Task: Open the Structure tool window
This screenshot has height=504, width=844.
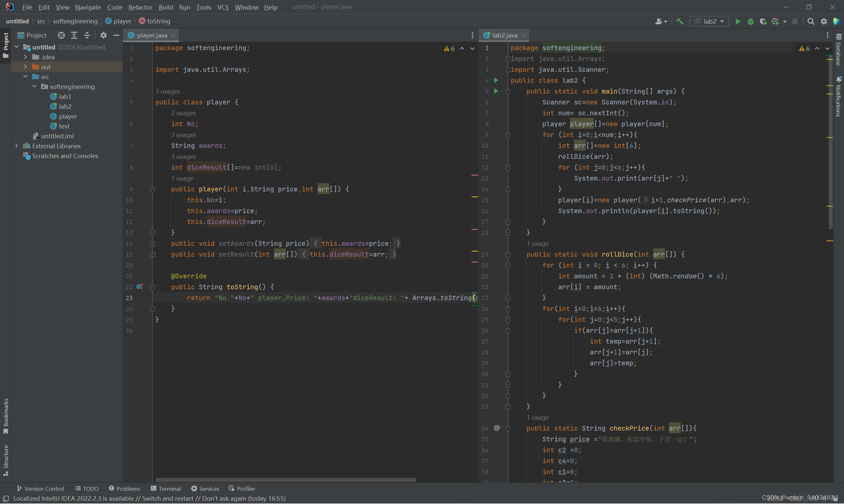Action: click(x=6, y=460)
